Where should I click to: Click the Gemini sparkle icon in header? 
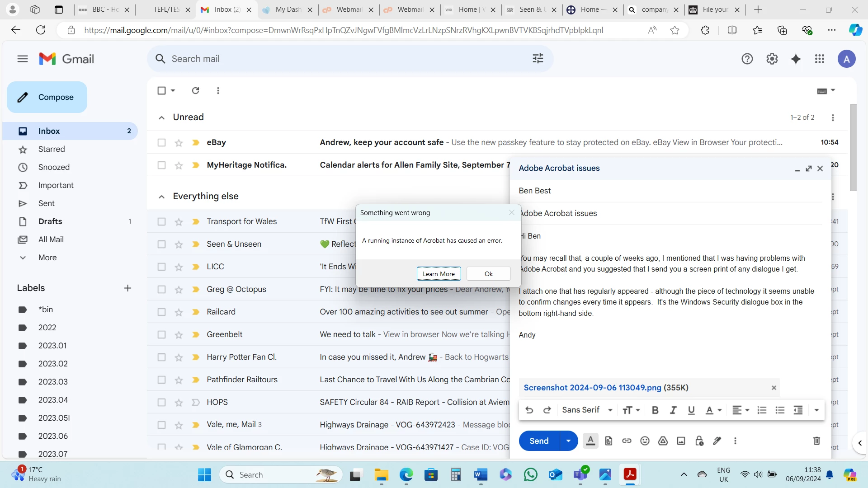point(796,59)
